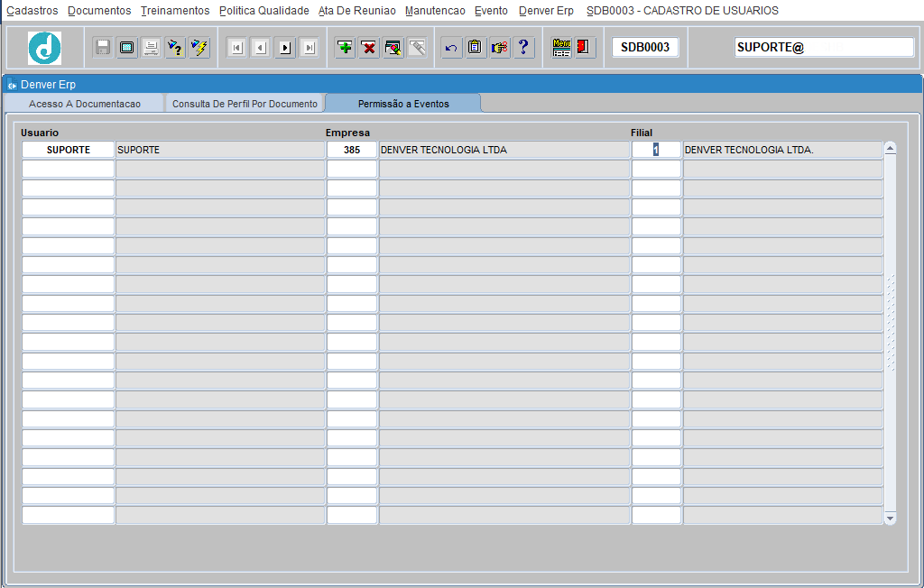Click the pointing hand toolbar icon

[x=499, y=48]
